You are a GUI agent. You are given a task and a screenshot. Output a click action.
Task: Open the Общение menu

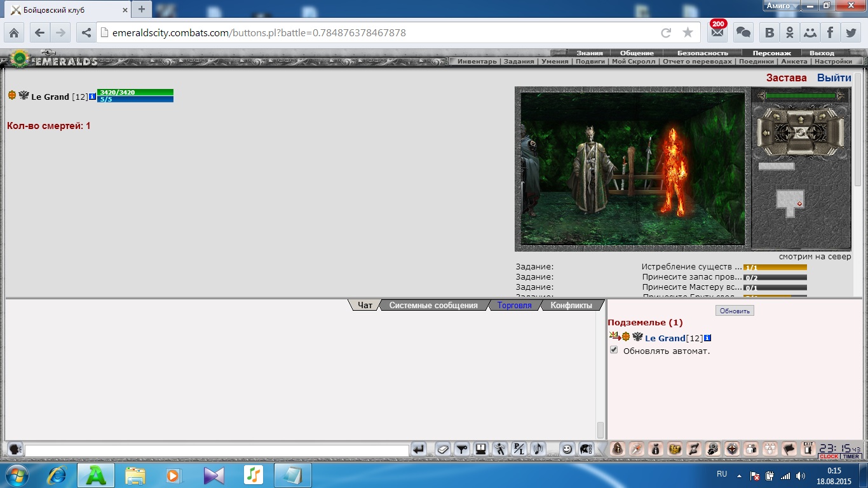(x=637, y=53)
